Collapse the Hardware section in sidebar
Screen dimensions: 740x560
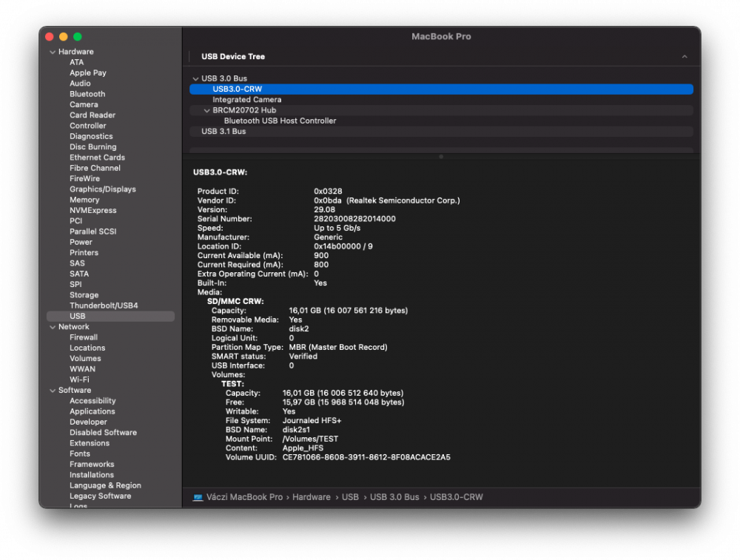tap(53, 52)
